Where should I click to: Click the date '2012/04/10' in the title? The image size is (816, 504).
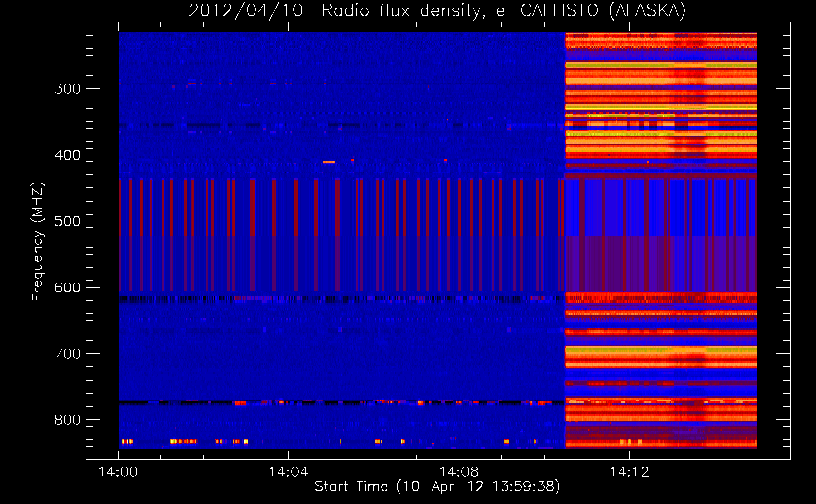pyautogui.click(x=246, y=10)
